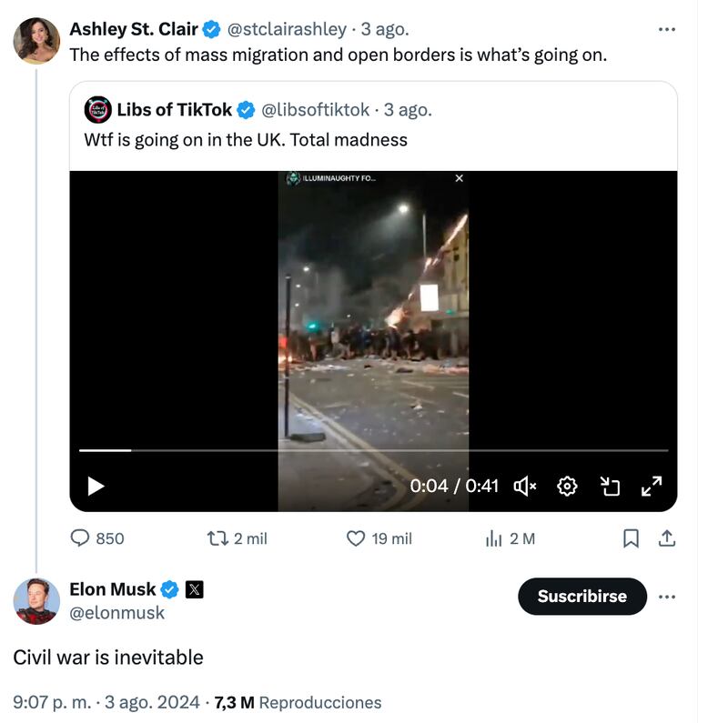Open the more options menu on Elon's reply
The height and width of the screenshot is (723, 728).
click(665, 597)
